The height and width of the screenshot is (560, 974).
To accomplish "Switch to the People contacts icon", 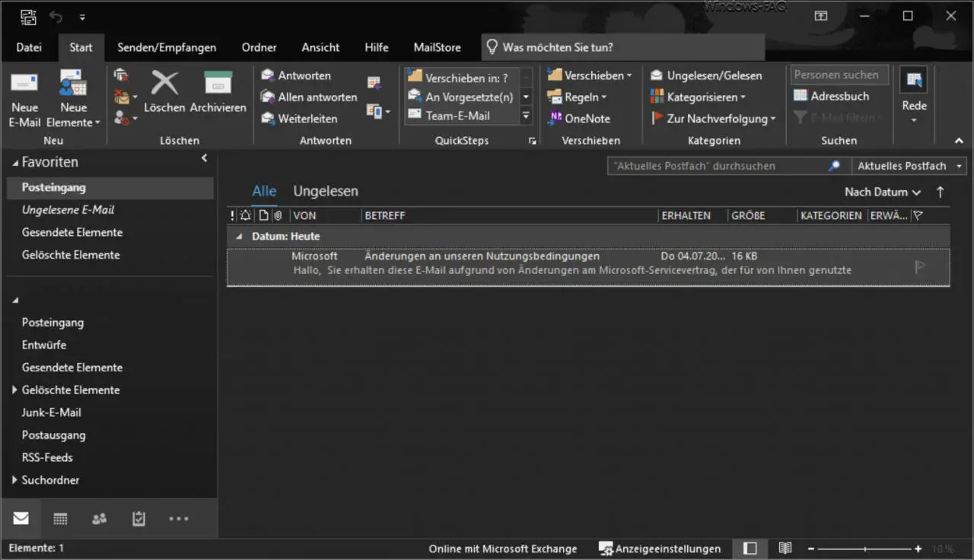I will [x=99, y=519].
